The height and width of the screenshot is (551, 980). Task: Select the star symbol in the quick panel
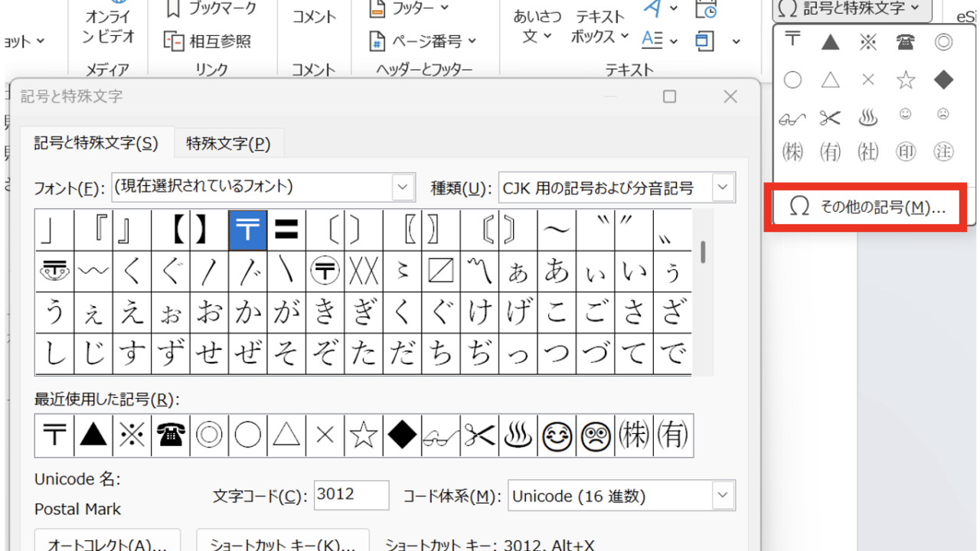click(906, 80)
